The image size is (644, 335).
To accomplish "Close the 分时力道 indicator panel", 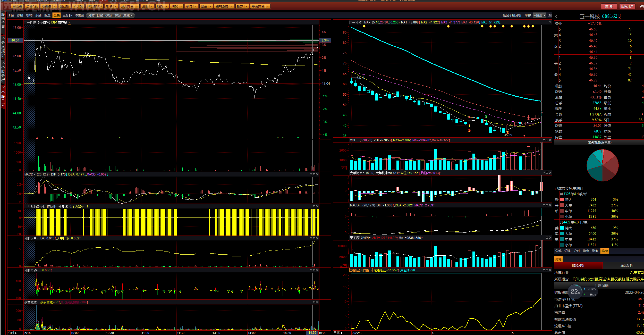I will pos(317,270).
